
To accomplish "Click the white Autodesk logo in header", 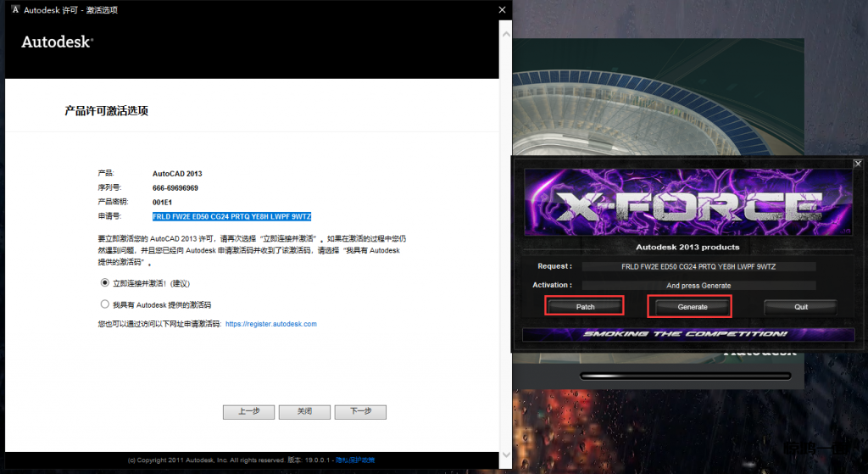I will (x=57, y=42).
